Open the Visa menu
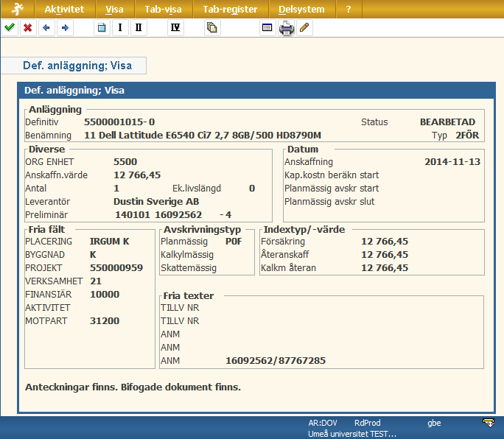The width and height of the screenshot is (504, 439). 114,10
